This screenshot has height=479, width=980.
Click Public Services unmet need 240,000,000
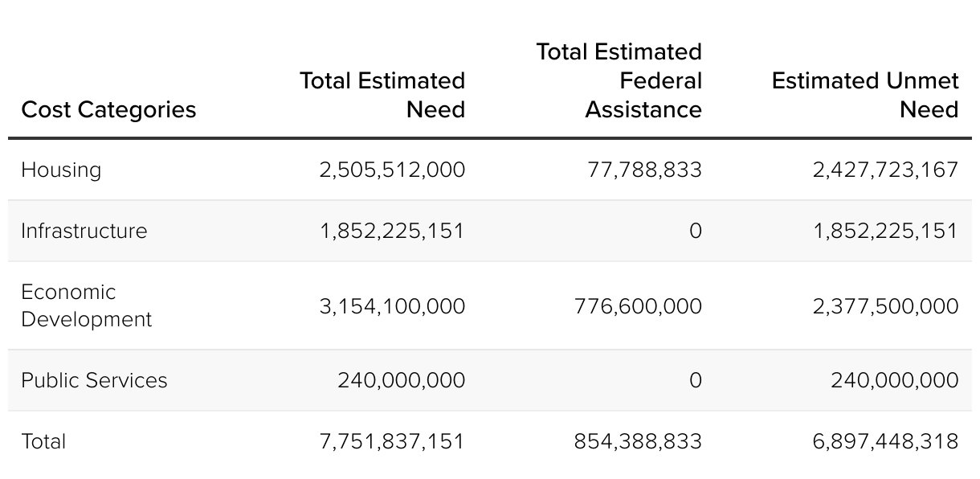pos(894,380)
